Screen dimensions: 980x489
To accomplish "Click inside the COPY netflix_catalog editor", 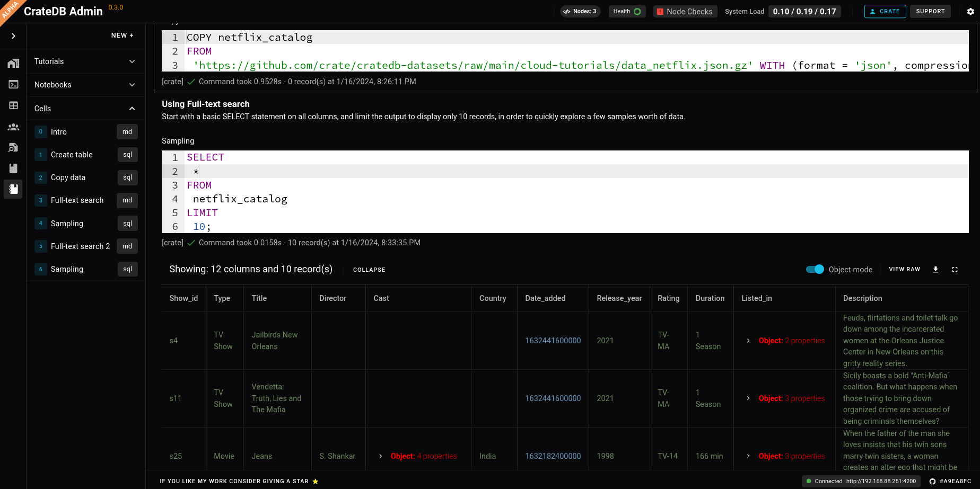I will [x=565, y=51].
